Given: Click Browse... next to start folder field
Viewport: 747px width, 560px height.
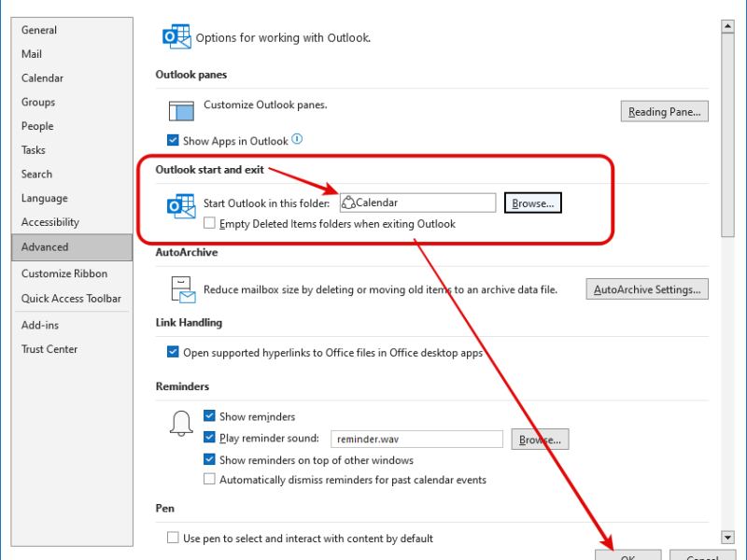Looking at the screenshot, I should [x=532, y=203].
